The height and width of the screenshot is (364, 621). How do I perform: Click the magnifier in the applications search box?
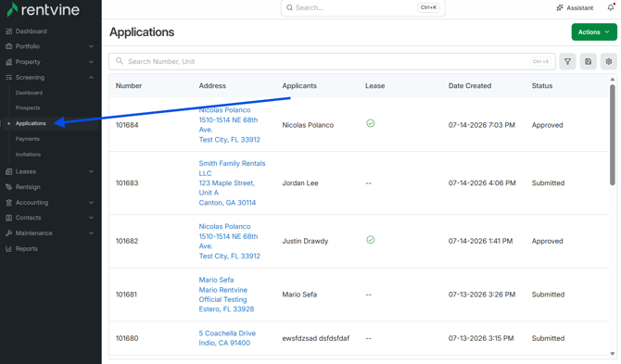(120, 61)
